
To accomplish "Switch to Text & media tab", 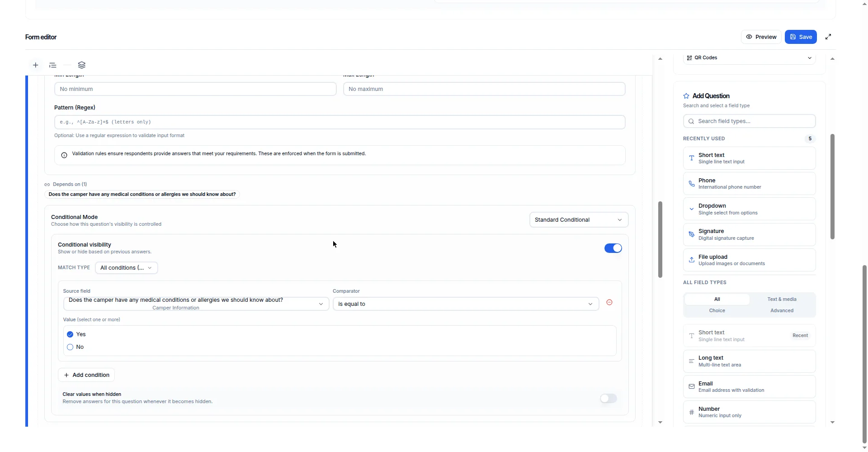I will 782,300.
